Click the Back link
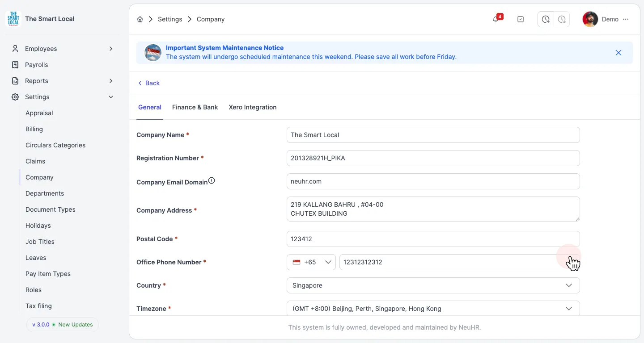The height and width of the screenshot is (343, 644). tap(149, 83)
